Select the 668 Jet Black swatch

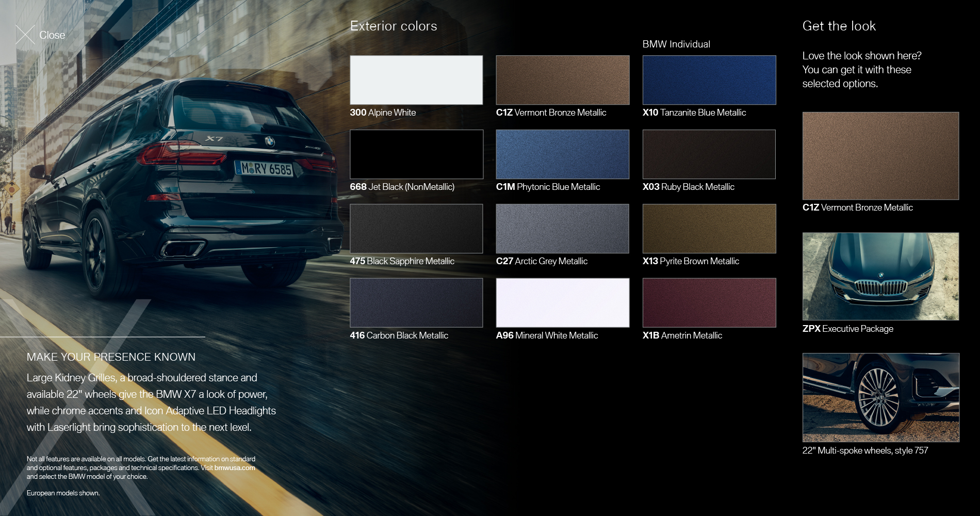point(416,154)
